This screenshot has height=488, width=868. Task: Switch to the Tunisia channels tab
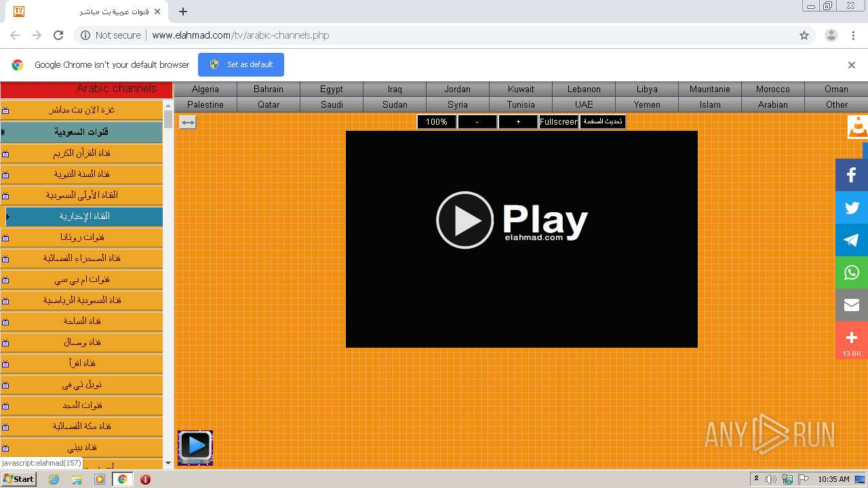521,104
